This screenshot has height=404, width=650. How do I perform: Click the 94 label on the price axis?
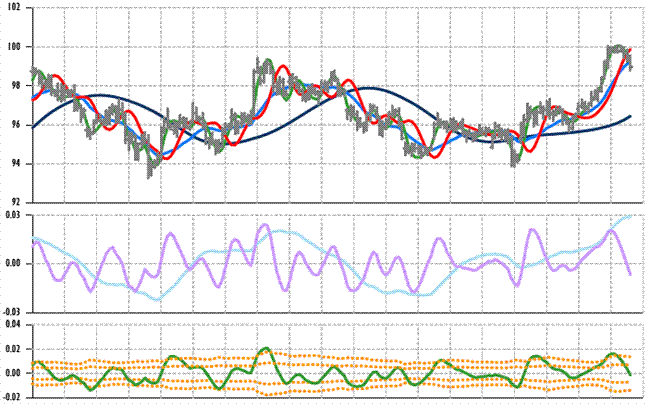point(16,164)
